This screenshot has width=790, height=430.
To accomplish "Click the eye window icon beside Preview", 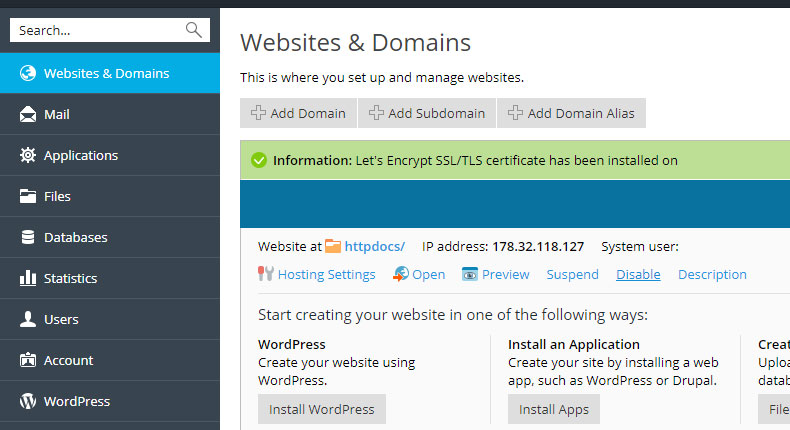I will pyautogui.click(x=470, y=274).
